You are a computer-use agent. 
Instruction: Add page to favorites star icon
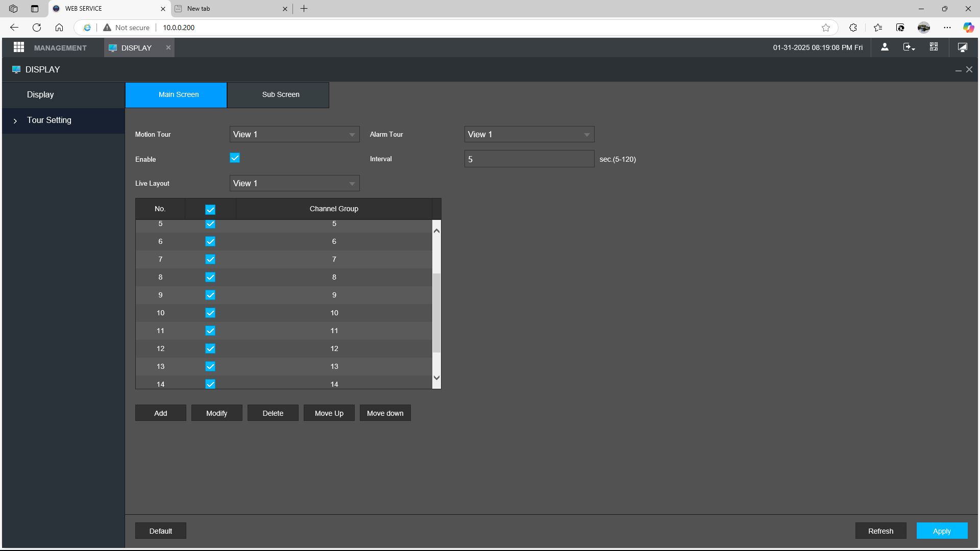coord(825,28)
